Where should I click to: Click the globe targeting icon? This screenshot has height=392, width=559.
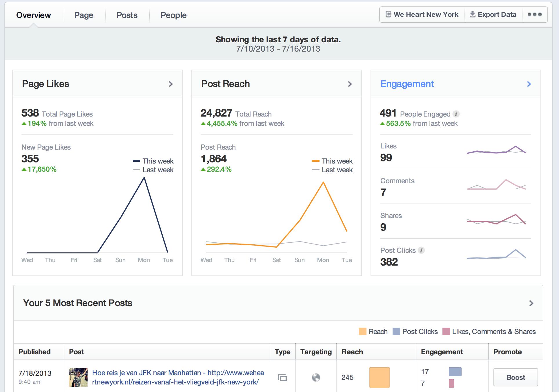(316, 377)
